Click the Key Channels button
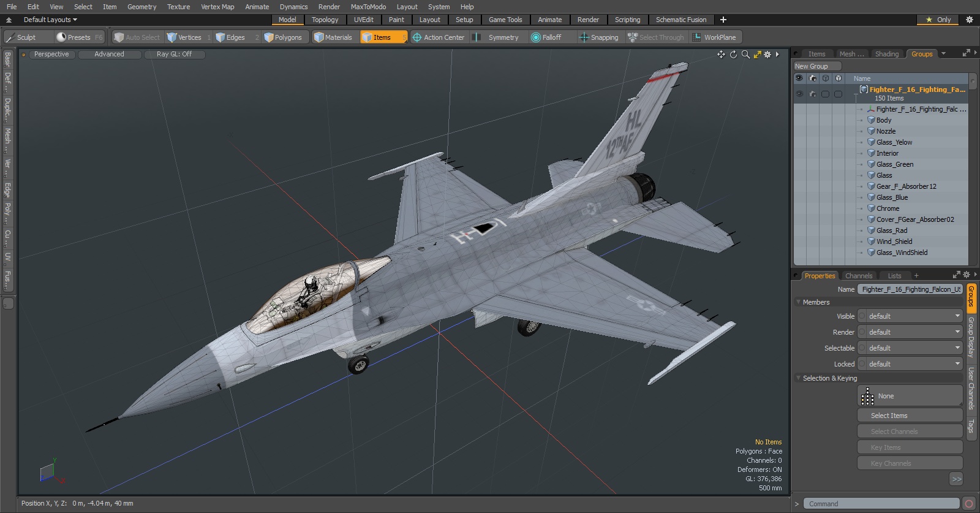The image size is (980, 513). click(x=910, y=463)
